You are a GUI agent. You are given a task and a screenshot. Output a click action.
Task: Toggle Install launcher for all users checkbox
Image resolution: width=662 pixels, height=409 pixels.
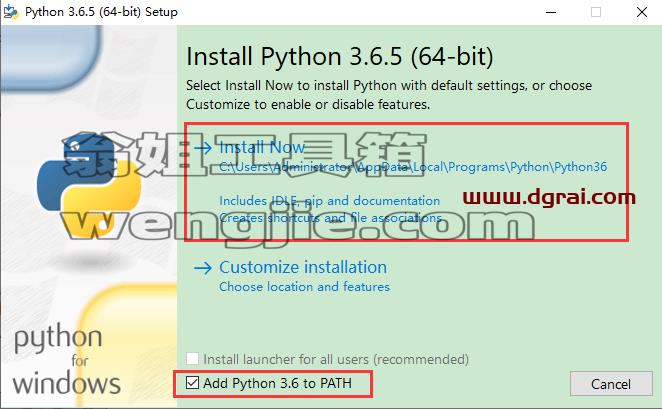pyautogui.click(x=193, y=359)
